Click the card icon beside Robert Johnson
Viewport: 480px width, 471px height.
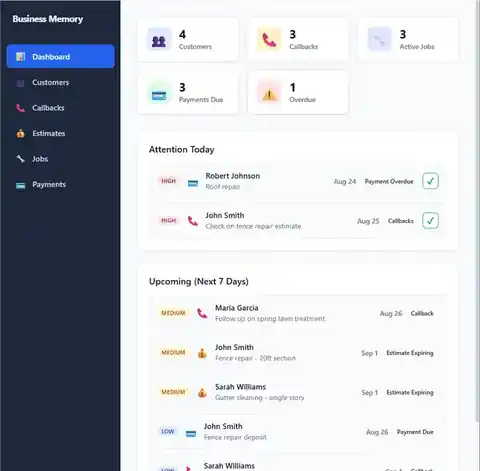coord(193,183)
